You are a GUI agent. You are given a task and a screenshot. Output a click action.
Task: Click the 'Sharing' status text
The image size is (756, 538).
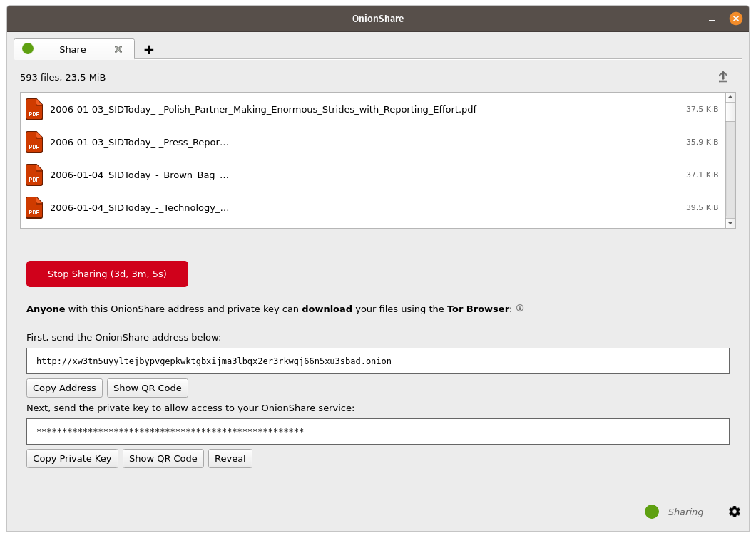(685, 512)
